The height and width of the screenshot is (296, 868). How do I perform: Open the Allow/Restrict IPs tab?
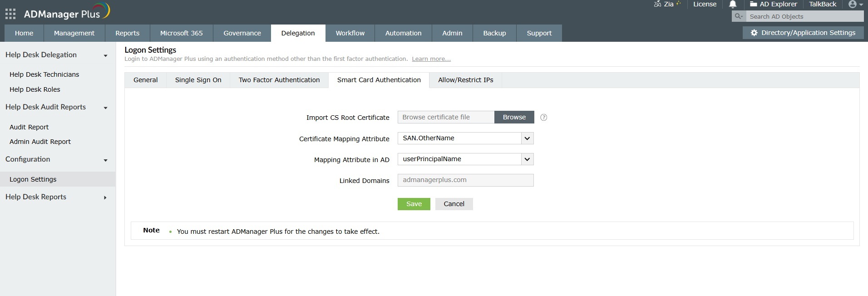point(466,80)
